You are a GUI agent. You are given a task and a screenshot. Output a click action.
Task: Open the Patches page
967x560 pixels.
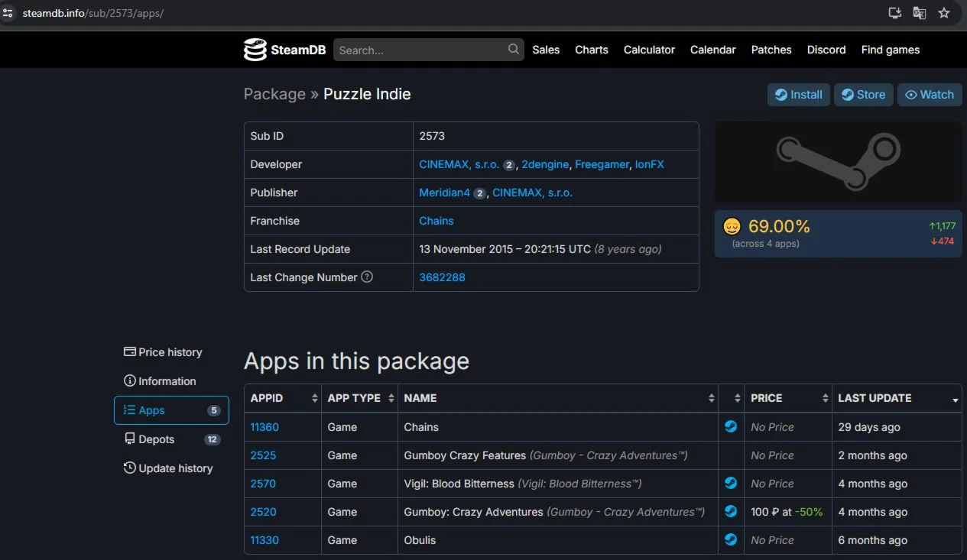point(771,50)
